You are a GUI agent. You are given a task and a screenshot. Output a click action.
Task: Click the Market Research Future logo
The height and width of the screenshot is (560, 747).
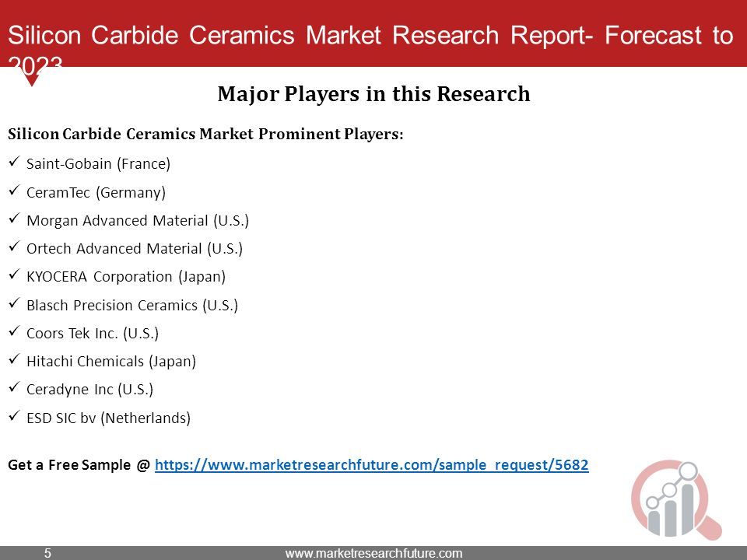[676, 499]
